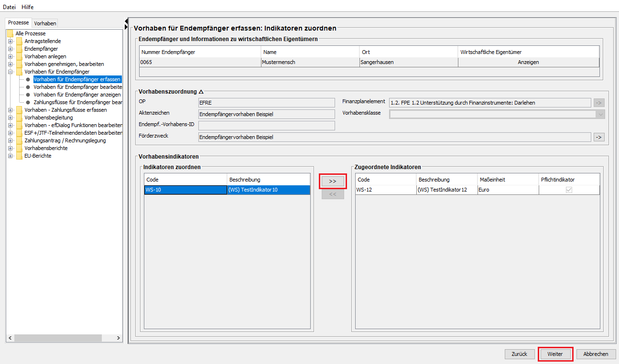Select Zahlungsflüsse für Endempfänger item
Viewport: 619px width, 364px height.
tap(77, 102)
